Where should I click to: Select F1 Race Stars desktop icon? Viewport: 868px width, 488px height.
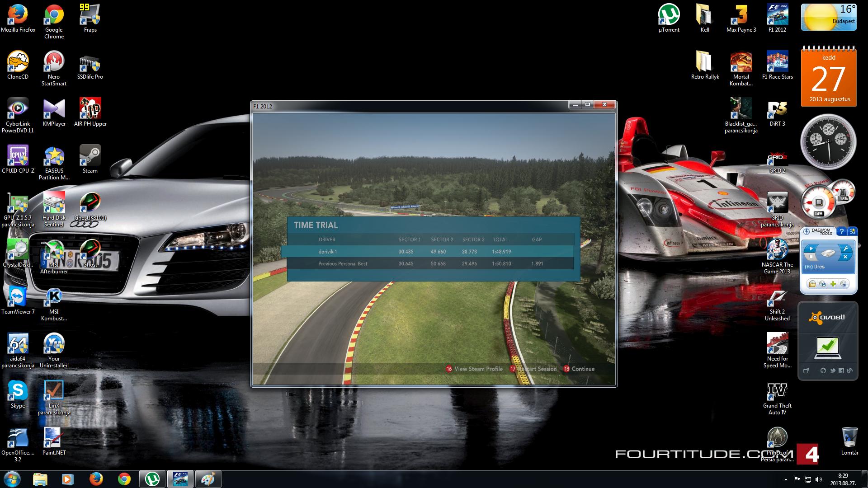pyautogui.click(x=778, y=66)
